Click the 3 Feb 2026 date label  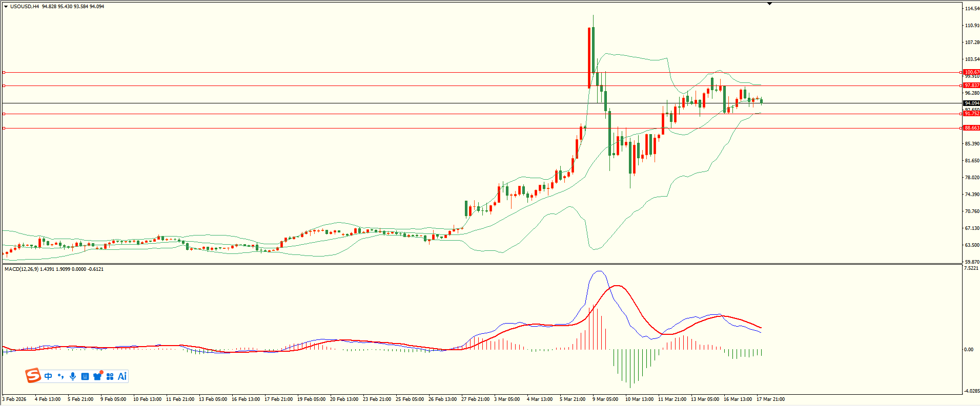pyautogui.click(x=14, y=399)
